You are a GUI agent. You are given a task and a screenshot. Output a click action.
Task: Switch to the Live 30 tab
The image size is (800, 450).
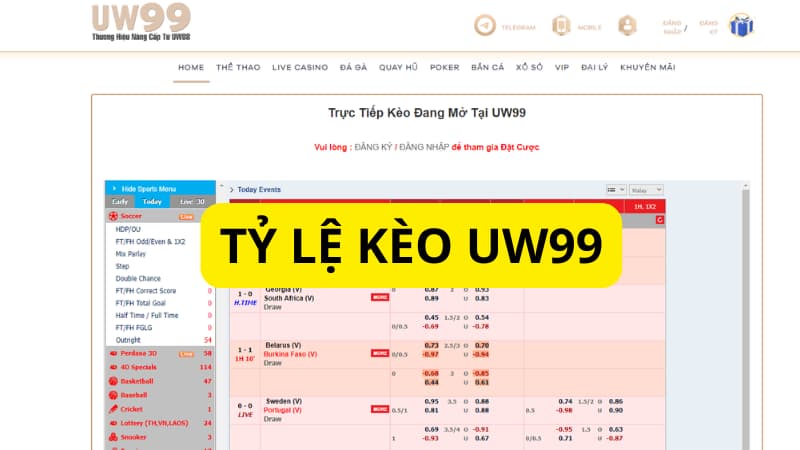(192, 202)
